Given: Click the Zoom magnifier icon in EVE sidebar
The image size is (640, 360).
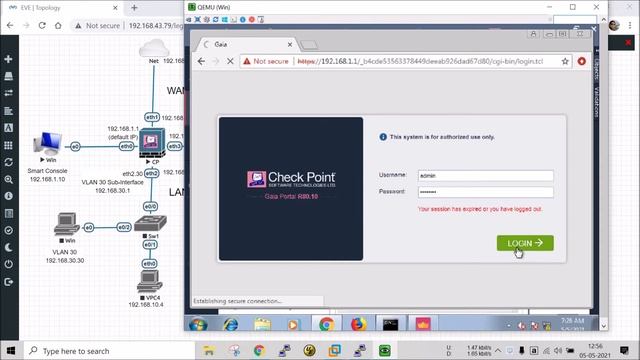Looking at the screenshot, I should (x=8, y=179).
